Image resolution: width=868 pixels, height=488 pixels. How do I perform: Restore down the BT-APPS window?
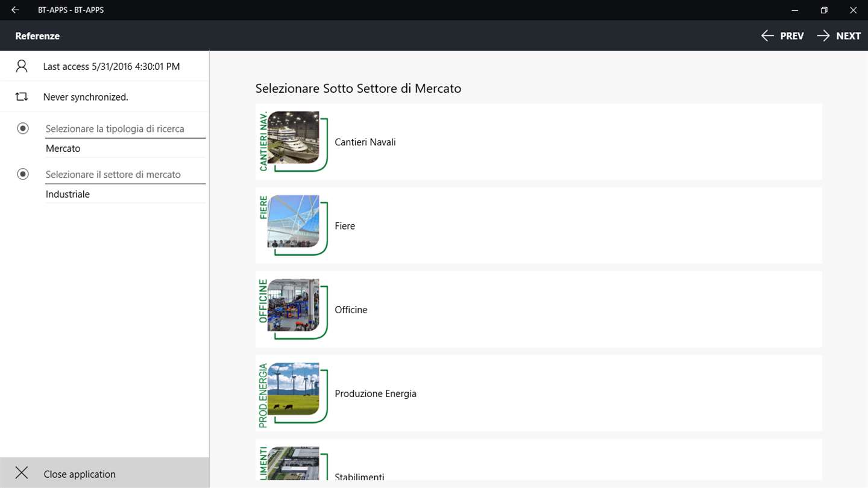pos(824,10)
